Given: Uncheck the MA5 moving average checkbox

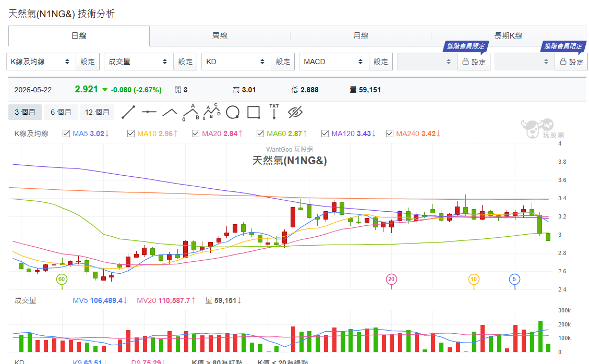Looking at the screenshot, I should coord(66,134).
